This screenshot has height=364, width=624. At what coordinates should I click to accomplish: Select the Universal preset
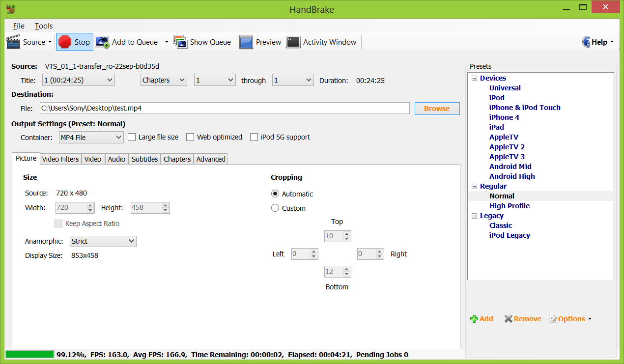click(x=505, y=88)
